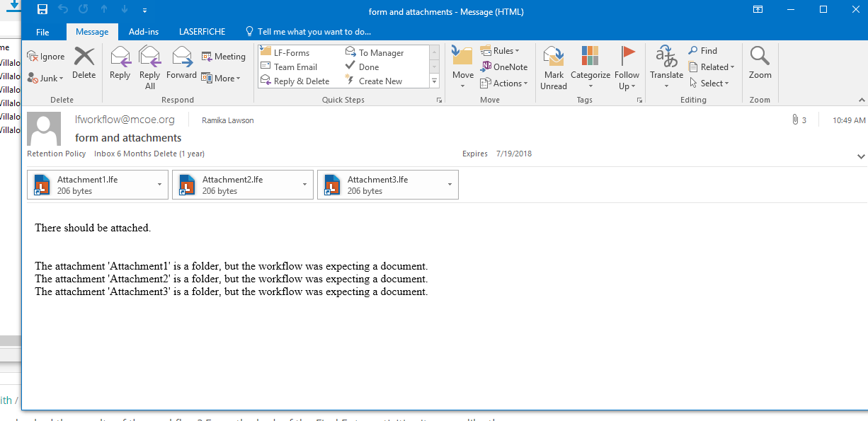Switch to the LASERFICHE tab
This screenshot has height=421, width=868.
pos(202,32)
